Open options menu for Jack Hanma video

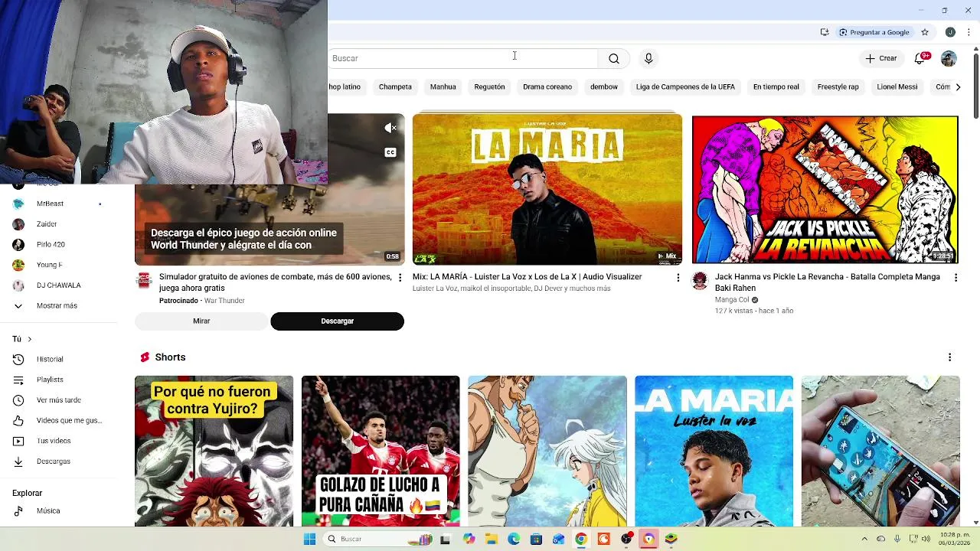[x=955, y=278]
